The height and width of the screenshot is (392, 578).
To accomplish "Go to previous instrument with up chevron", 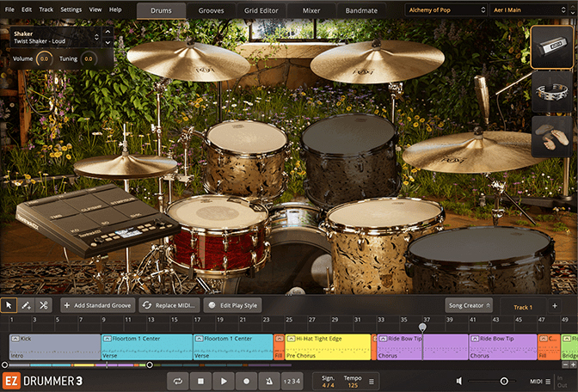I will [x=108, y=32].
